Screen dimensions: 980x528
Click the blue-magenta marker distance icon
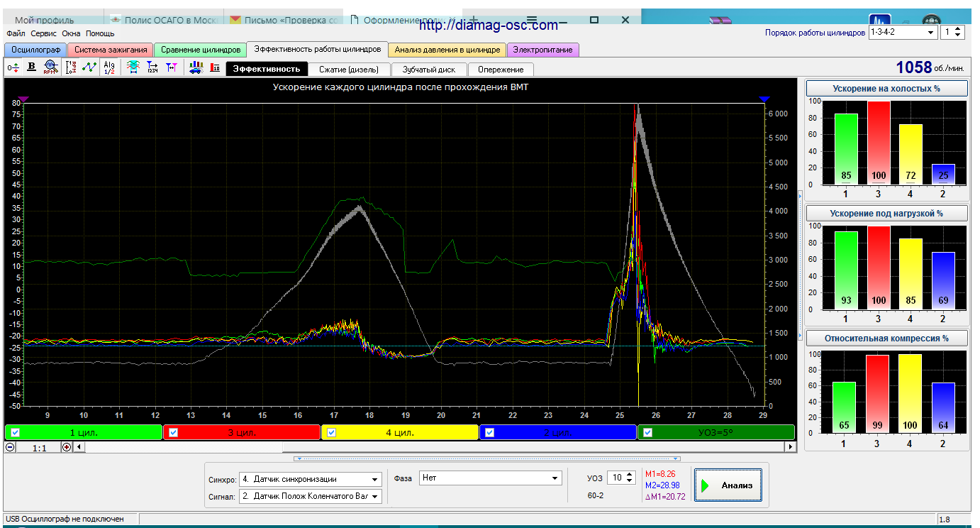tap(171, 67)
